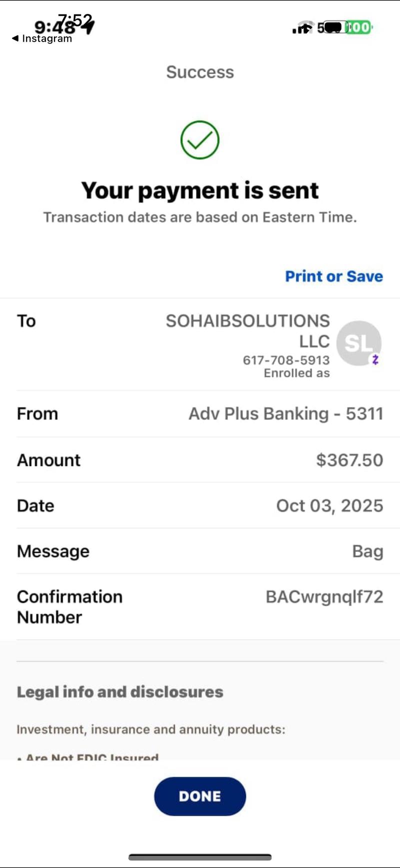Return to Instagram via the top label
Image resolution: width=400 pixels, height=868 pixels.
click(x=47, y=39)
